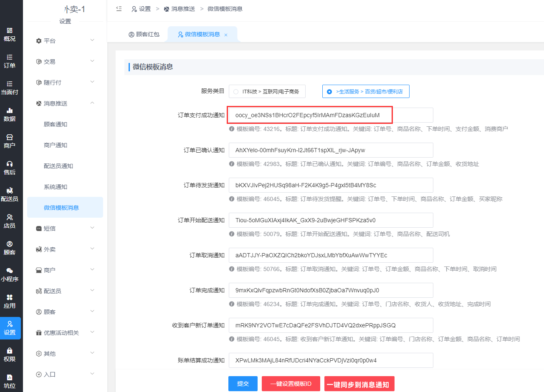544x392 pixels.
Task: Expand the 顾客 settings menu section
Action: 65,312
